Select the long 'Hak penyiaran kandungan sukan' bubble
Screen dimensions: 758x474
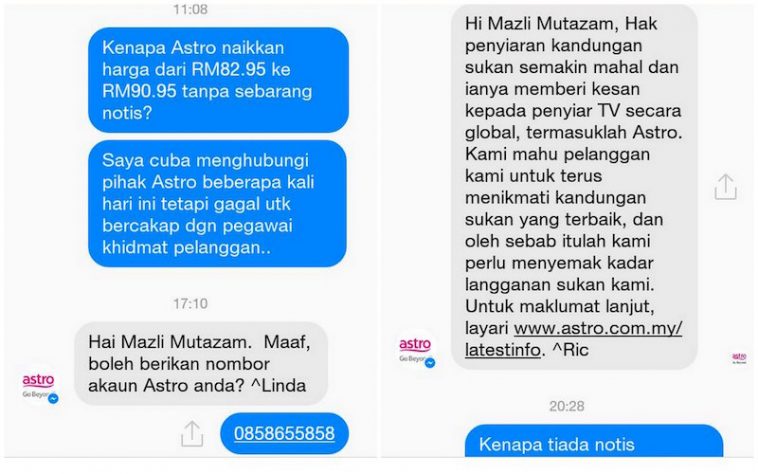pyautogui.click(x=574, y=187)
